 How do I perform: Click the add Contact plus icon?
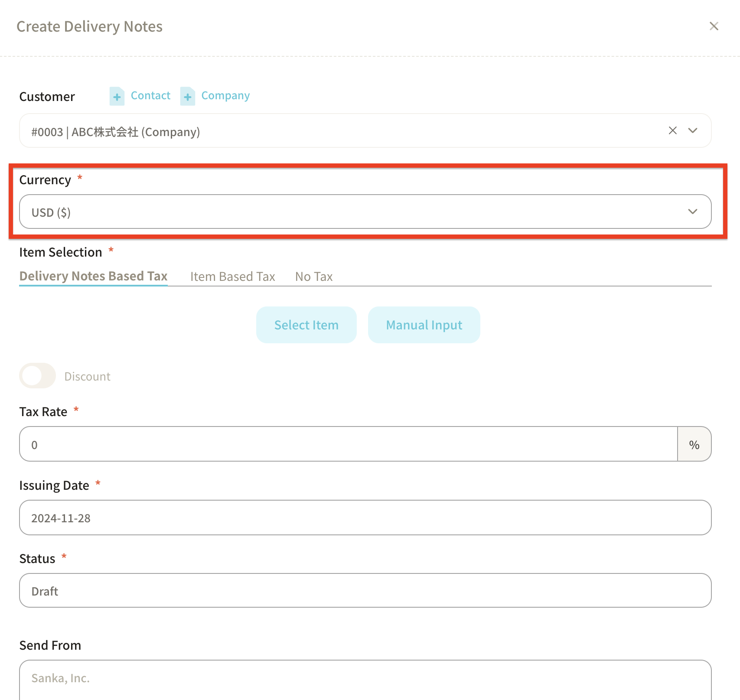pos(117,96)
